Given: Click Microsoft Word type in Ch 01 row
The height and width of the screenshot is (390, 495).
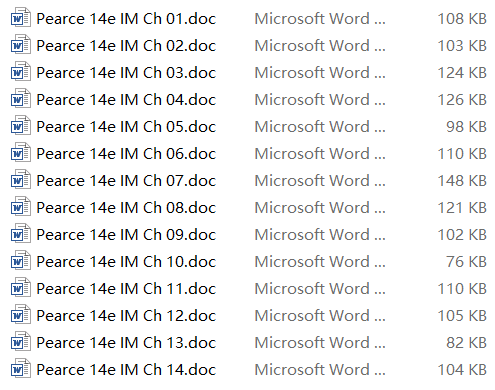Looking at the screenshot, I should (x=320, y=19).
